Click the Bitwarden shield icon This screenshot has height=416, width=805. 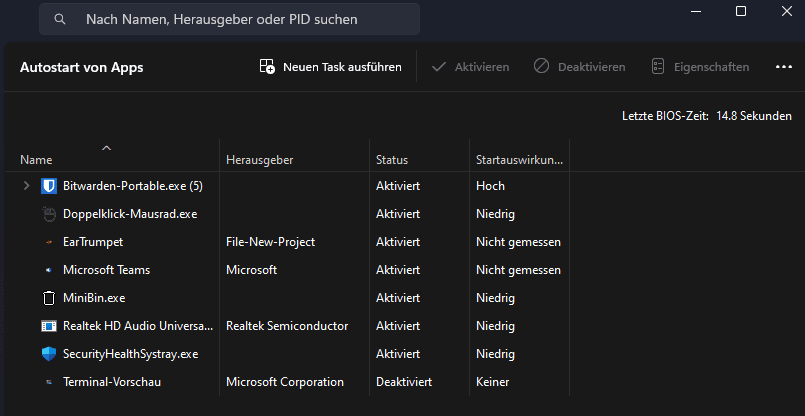click(x=49, y=186)
